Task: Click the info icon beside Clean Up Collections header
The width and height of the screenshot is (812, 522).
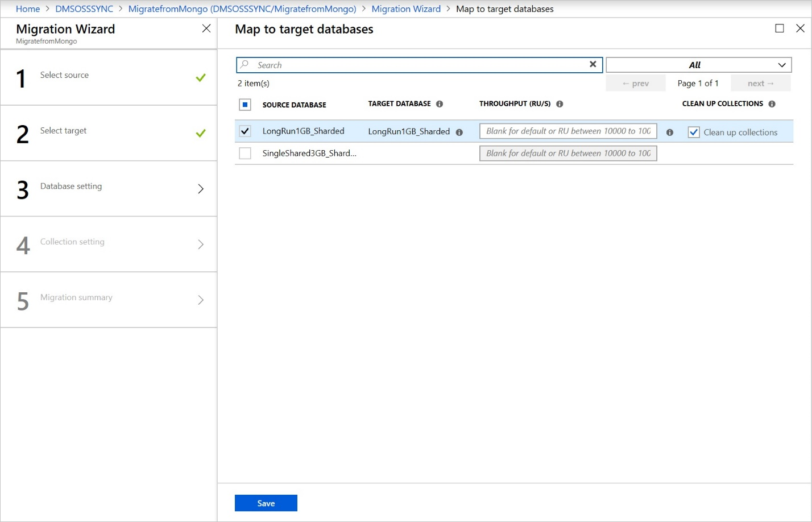Action: tap(772, 104)
